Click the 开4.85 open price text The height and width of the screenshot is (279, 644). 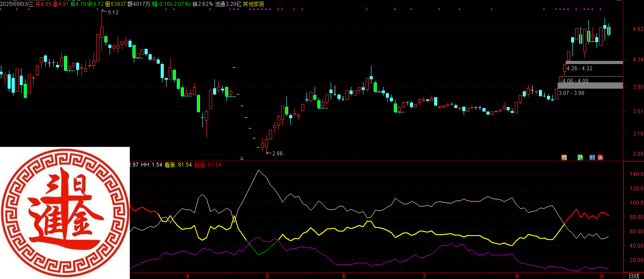click(x=44, y=4)
